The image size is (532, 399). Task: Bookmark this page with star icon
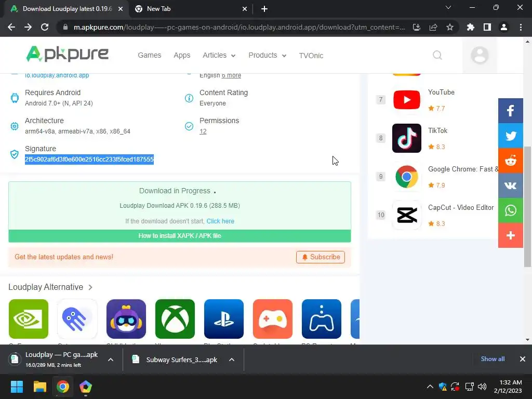point(450,27)
